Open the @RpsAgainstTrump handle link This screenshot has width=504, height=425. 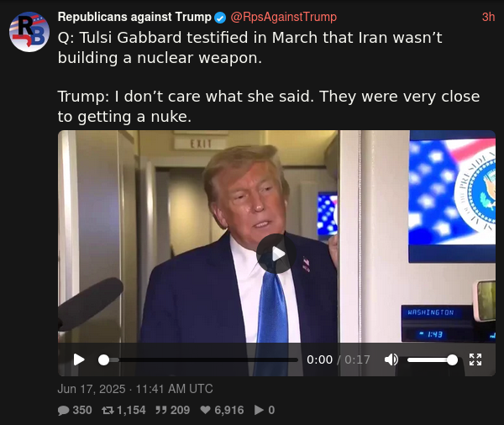[x=284, y=17]
